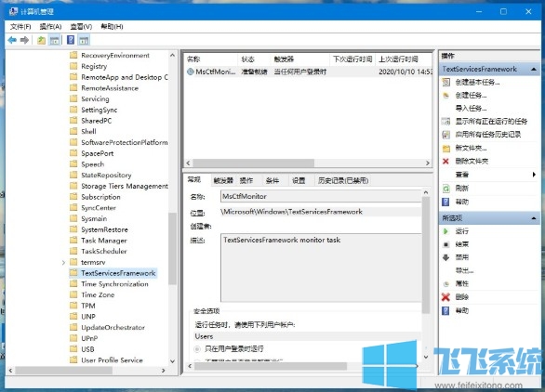The height and width of the screenshot is (392, 545).
Task: Switch to the 触发器 tab
Action: (223, 180)
